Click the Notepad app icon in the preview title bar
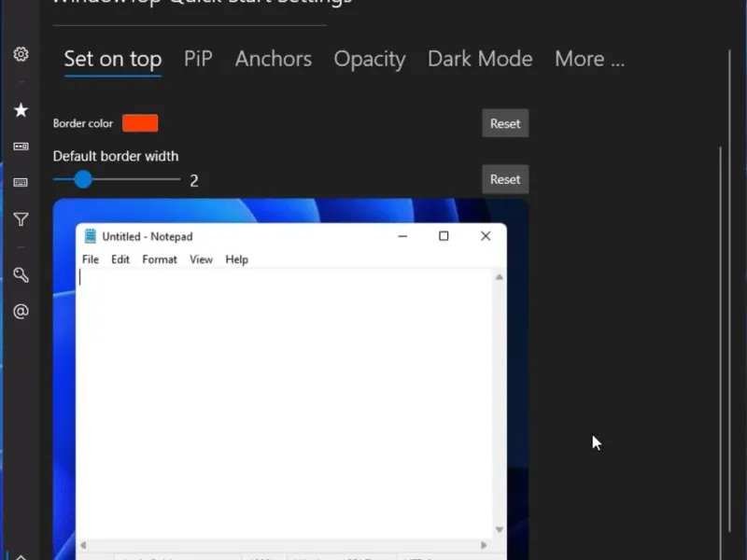Image resolution: width=747 pixels, height=560 pixels. [90, 236]
